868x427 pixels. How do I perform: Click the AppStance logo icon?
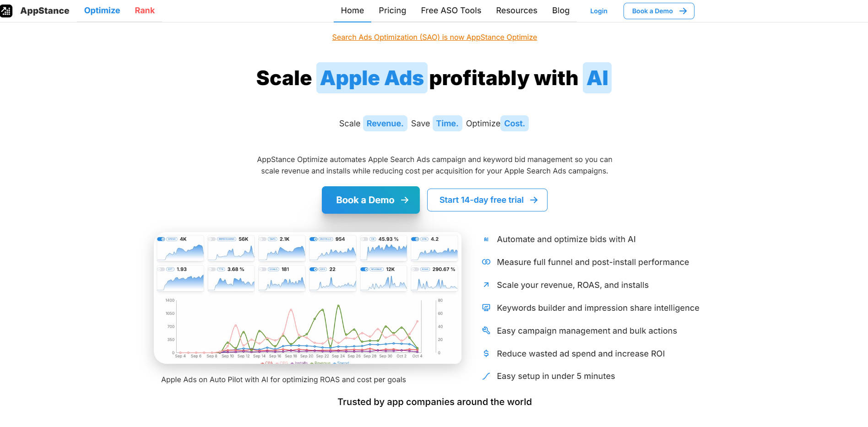tap(6, 11)
